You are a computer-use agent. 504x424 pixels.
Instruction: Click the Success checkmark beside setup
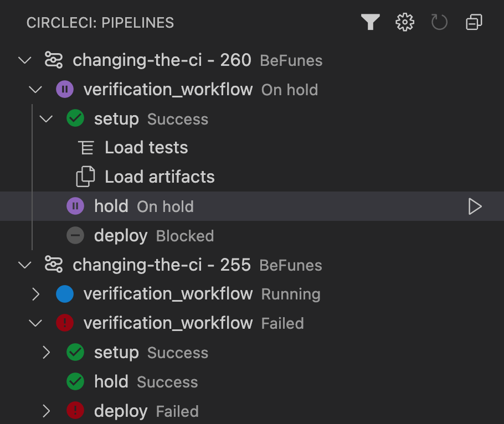click(75, 118)
